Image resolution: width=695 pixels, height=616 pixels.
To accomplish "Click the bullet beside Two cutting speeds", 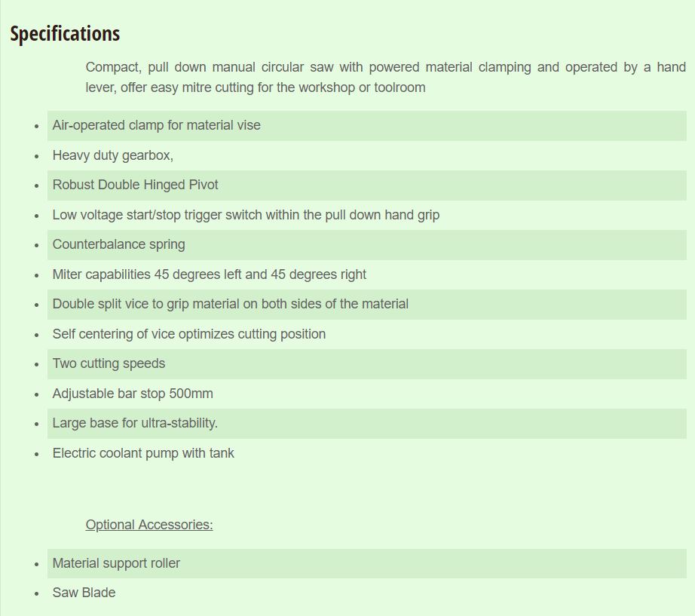I will pos(37,365).
